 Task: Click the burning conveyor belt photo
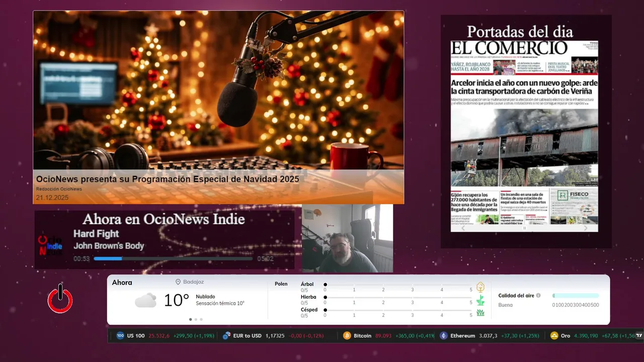[524, 148]
